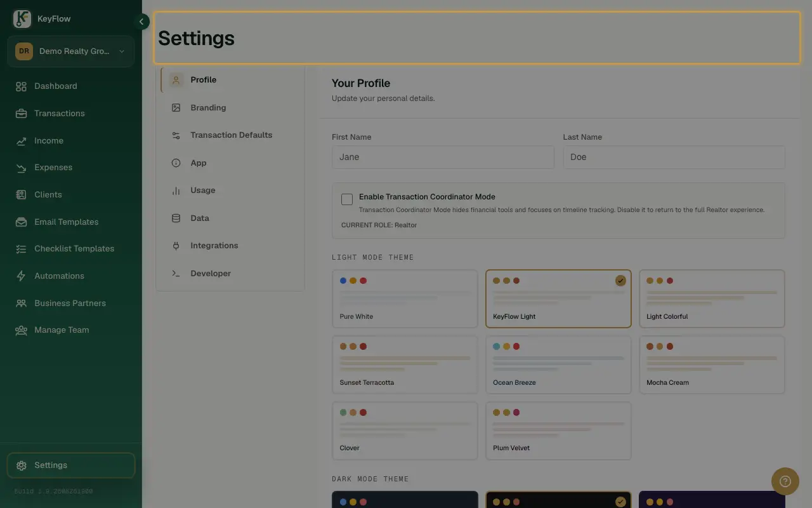Screen dimensions: 812x508
Task: Choose the Clover light theme
Action: [x=405, y=431]
